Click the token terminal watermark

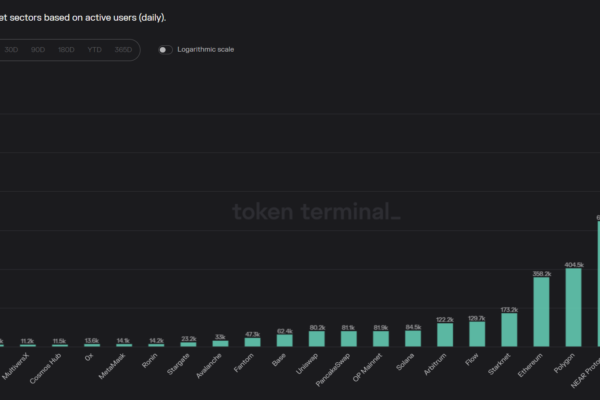[316, 212]
